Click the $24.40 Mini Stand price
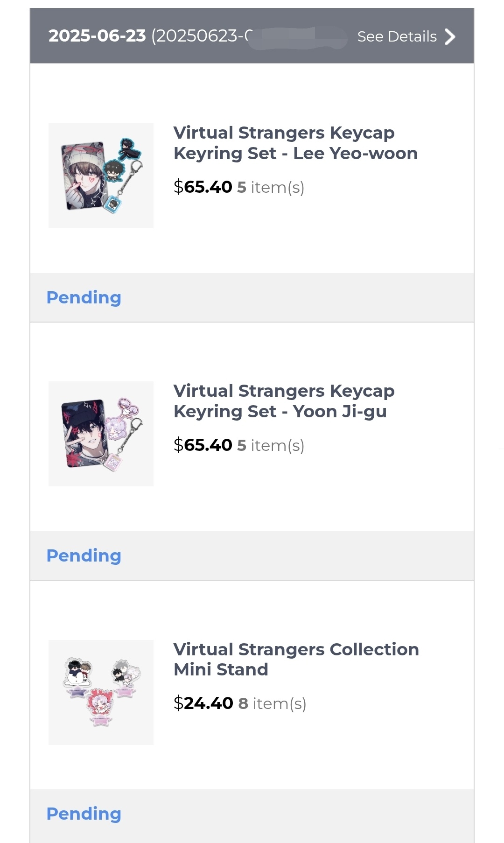Image resolution: width=504 pixels, height=843 pixels. tap(203, 703)
